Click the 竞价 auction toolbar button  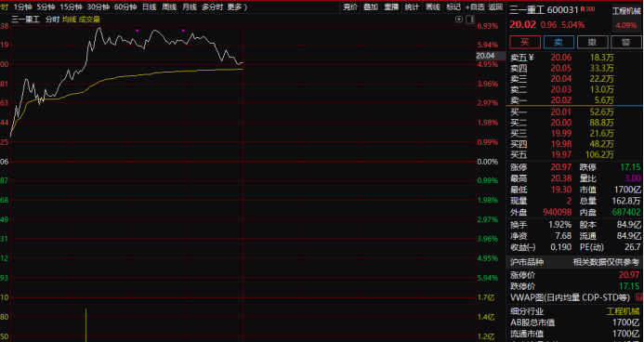[x=350, y=7]
